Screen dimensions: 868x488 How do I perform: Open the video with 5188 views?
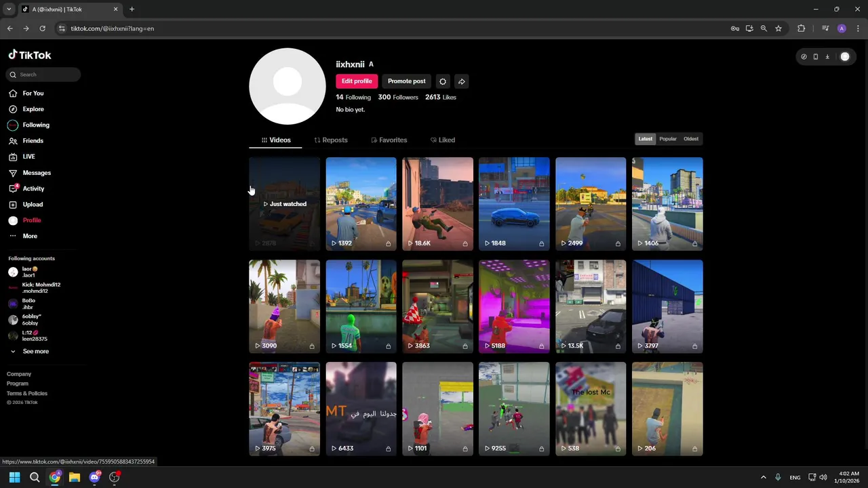(514, 306)
